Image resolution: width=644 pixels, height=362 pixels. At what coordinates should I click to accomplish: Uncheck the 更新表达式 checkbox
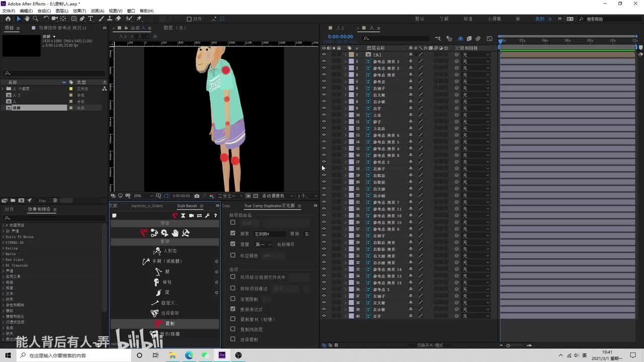pos(232,309)
